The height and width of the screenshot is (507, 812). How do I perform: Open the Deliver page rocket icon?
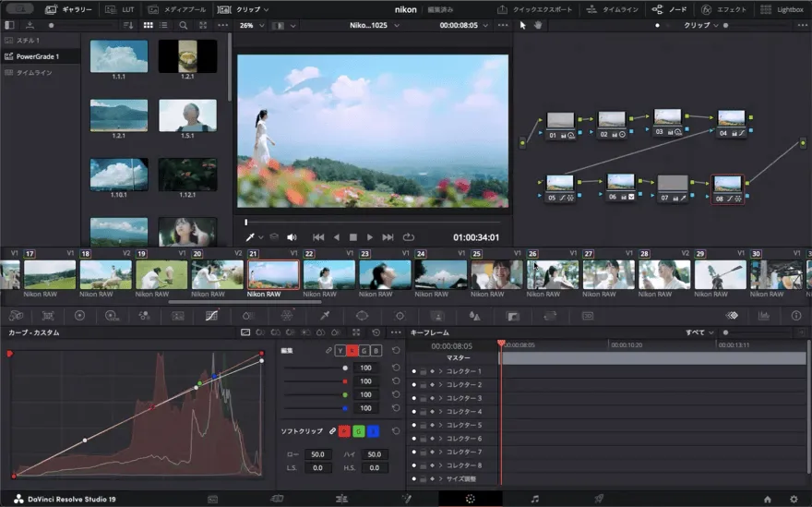coord(599,499)
